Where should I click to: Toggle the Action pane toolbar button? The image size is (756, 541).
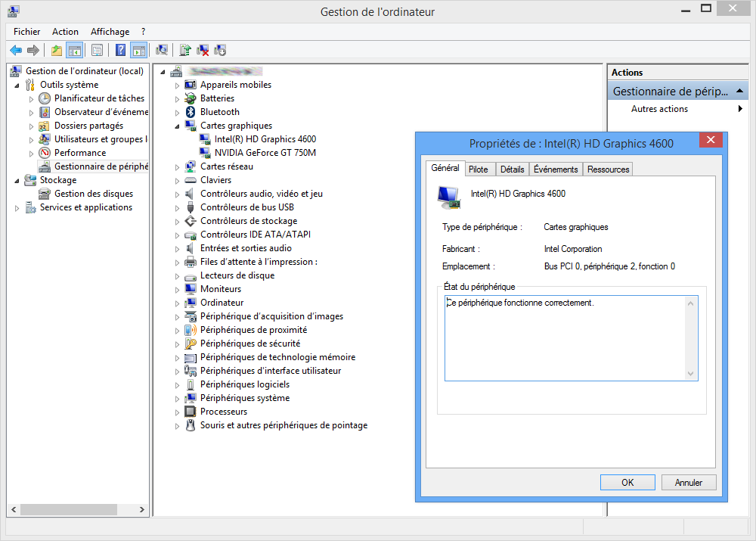coord(138,51)
